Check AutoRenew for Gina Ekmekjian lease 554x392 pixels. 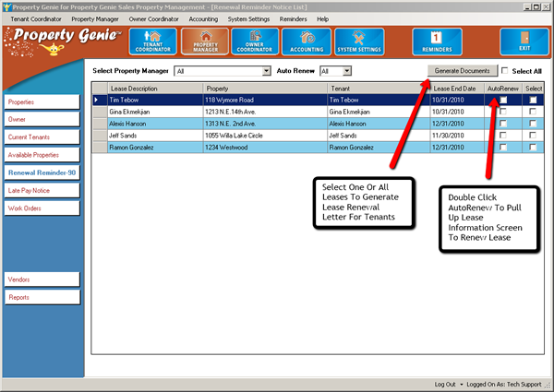click(x=503, y=112)
